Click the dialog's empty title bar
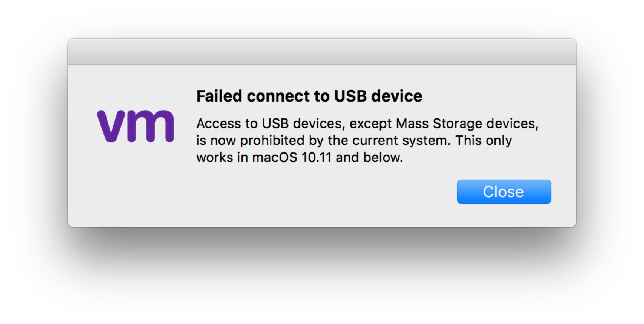Screen dimensions: 644x324 click(322, 52)
